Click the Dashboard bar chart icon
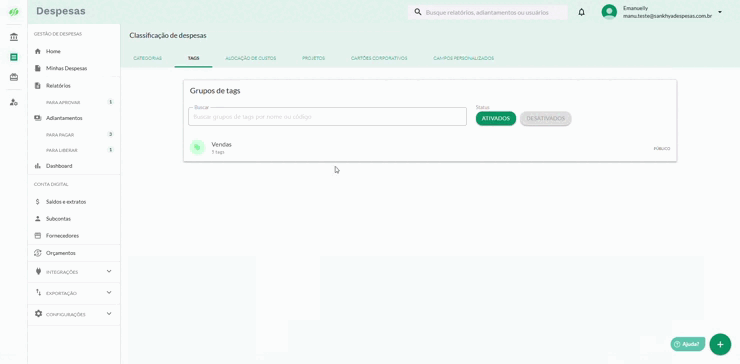The height and width of the screenshot is (364, 740). point(38,166)
